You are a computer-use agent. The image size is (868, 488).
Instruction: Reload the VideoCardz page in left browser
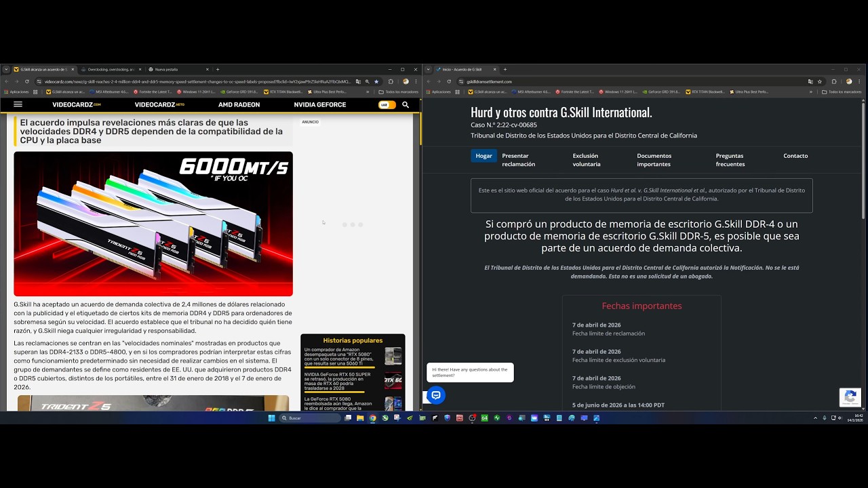pos(27,81)
